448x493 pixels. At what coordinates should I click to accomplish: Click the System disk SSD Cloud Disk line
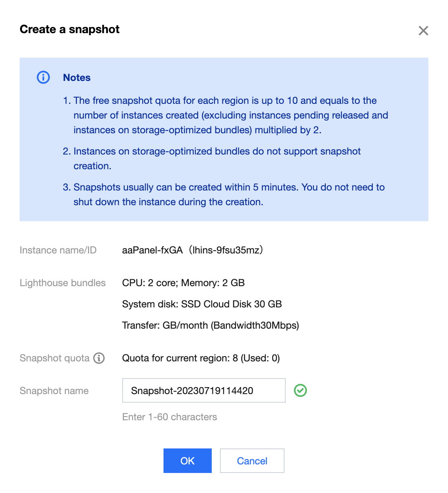tap(202, 304)
